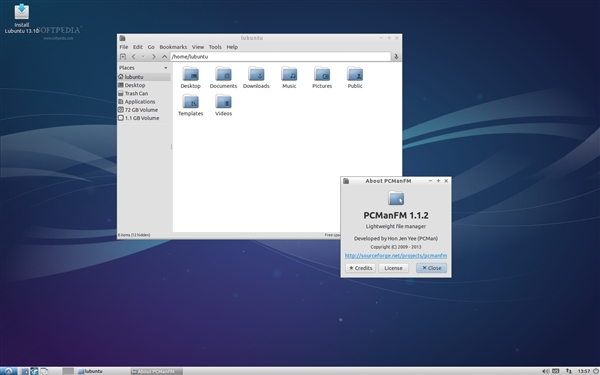Click the power/logout tray icon
600x375 pixels.
[596, 371]
